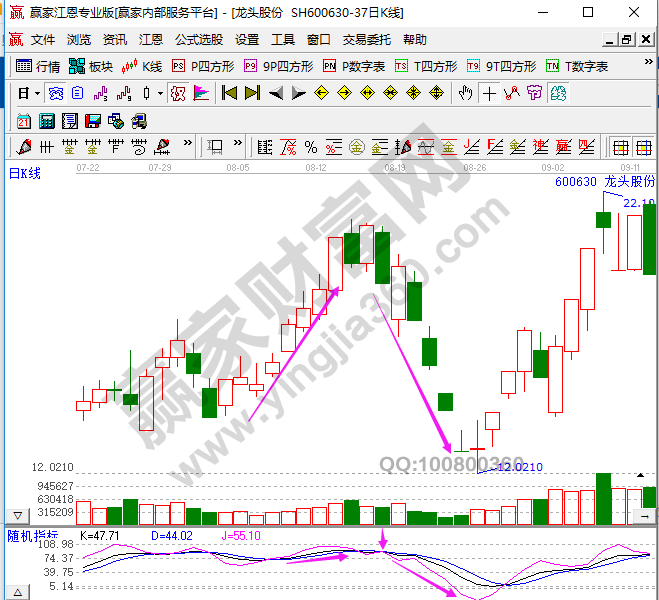Click the percent sign tool icon
Screen dimensions: 659x600
(311, 148)
